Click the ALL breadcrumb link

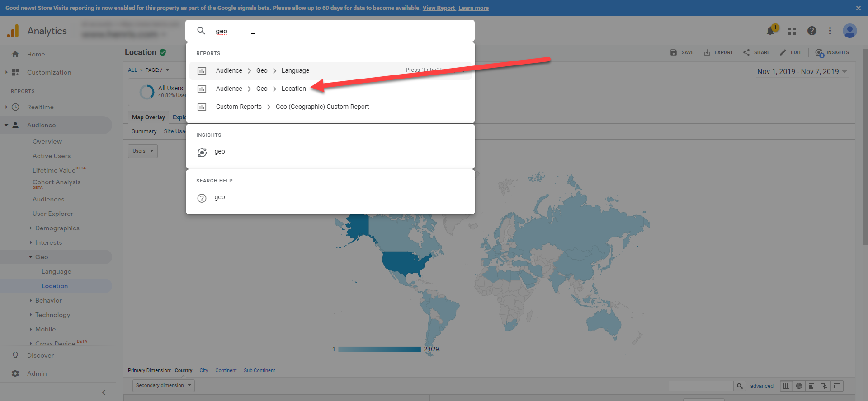pos(132,70)
